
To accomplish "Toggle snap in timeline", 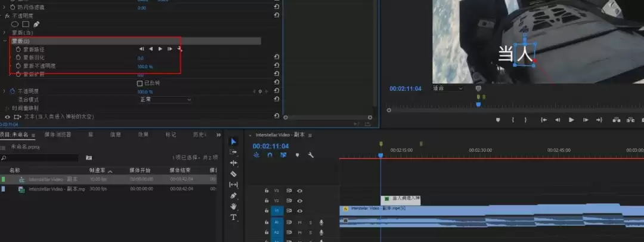I will pyautogui.click(x=270, y=155).
